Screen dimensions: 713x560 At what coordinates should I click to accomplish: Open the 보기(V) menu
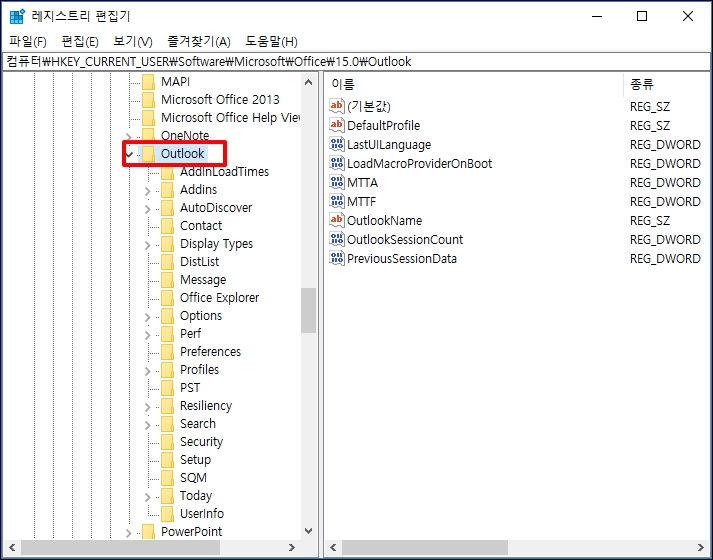click(132, 41)
